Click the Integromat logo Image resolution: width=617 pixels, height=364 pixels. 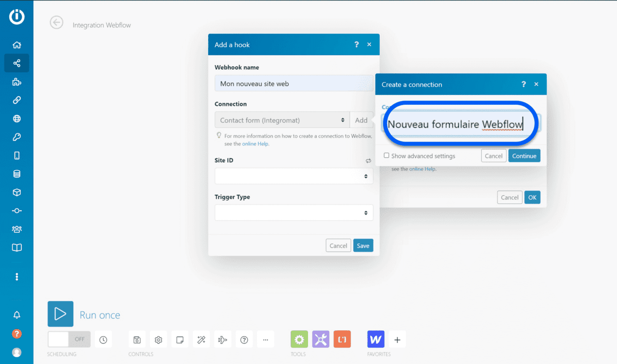point(17,17)
